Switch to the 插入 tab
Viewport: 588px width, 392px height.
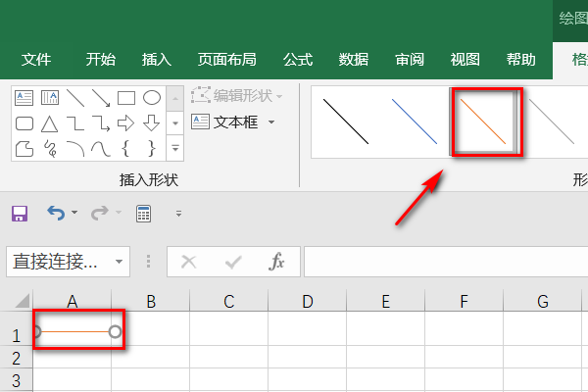tap(157, 60)
